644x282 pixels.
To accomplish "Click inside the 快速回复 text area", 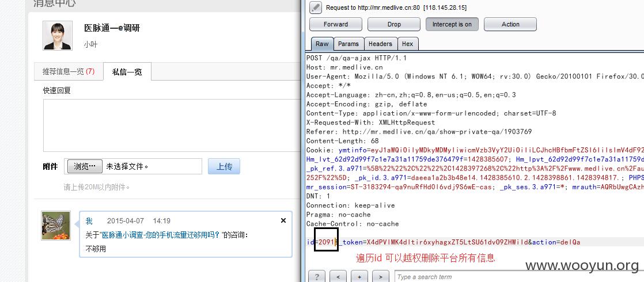I will point(172,125).
